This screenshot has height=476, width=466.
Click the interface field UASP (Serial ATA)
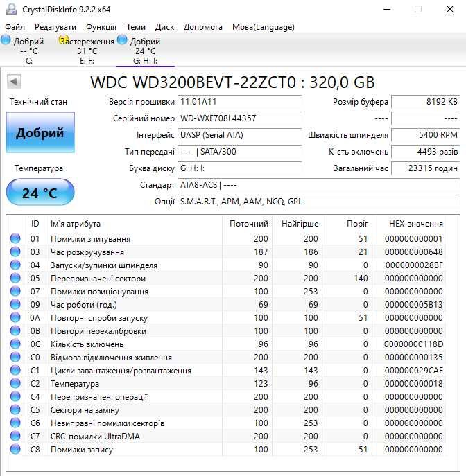pos(239,135)
